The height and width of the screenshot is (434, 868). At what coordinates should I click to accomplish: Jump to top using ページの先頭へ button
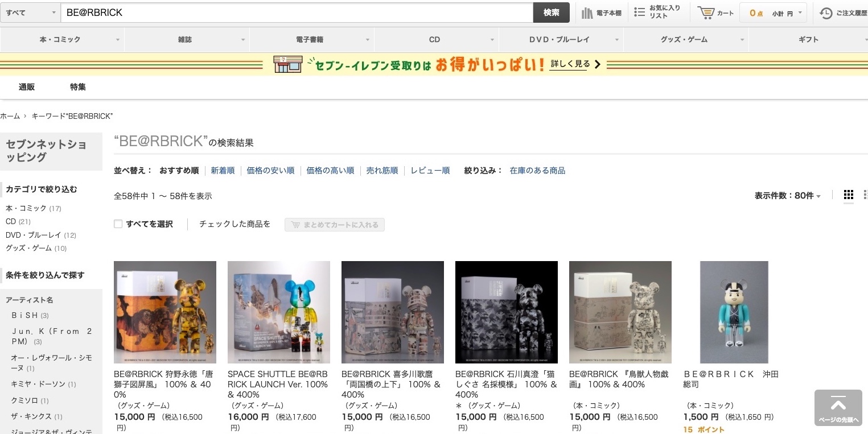tap(838, 408)
